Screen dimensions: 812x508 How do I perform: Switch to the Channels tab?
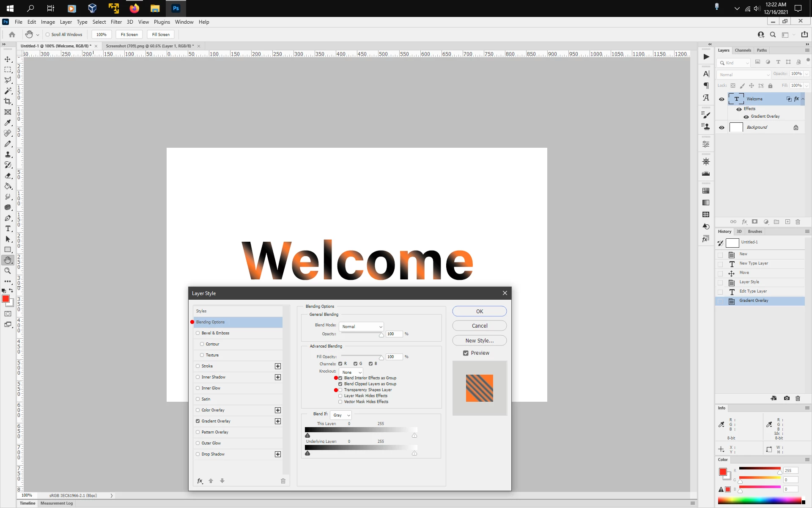743,50
